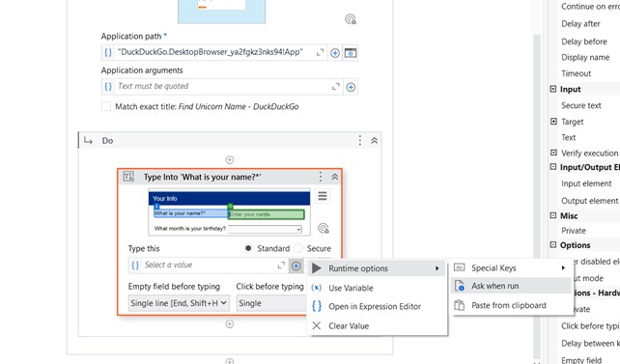Viewport: 620px width, 364px height.
Task: Click the application thumbnail at top
Action: pos(221,12)
